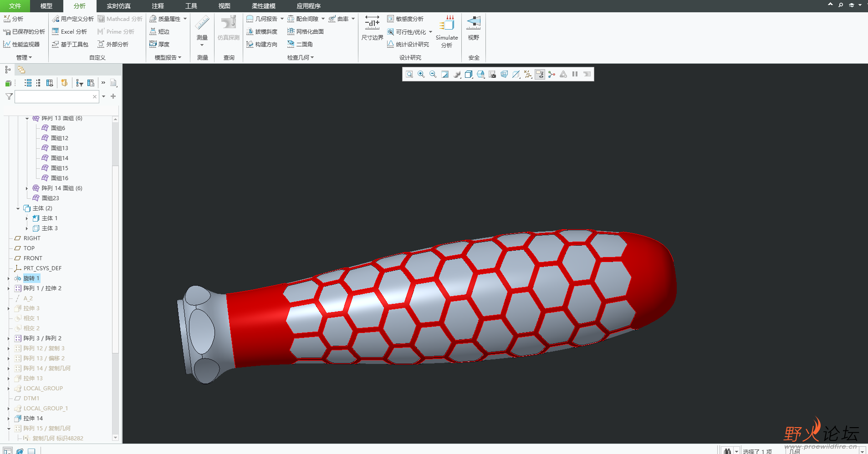The image size is (868, 454).
Task: Expand the 阵列 14 面组 (6) node
Action: click(27, 188)
